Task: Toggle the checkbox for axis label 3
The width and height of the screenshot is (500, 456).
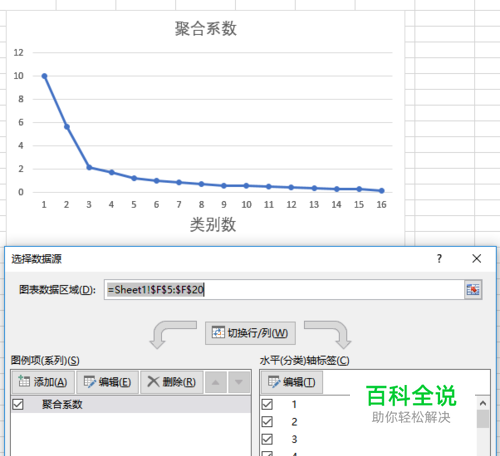Action: click(x=267, y=439)
